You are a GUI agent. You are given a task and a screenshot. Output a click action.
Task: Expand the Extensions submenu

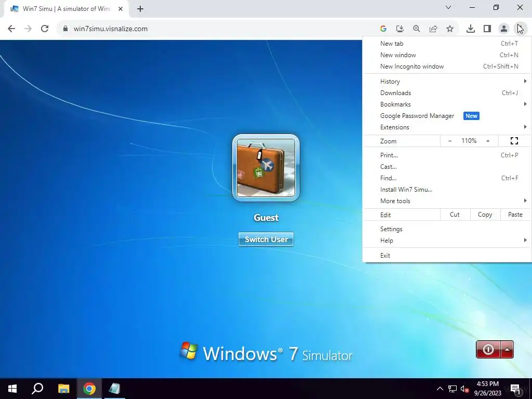click(x=447, y=127)
